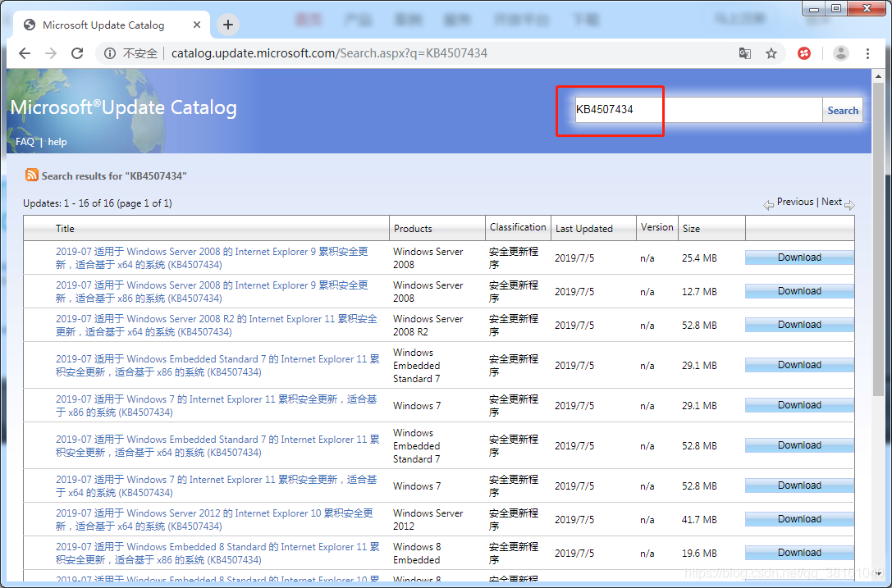Viewport: 892px width, 588px height.
Task: Click "41.7 MB" size cell
Action: click(x=699, y=520)
